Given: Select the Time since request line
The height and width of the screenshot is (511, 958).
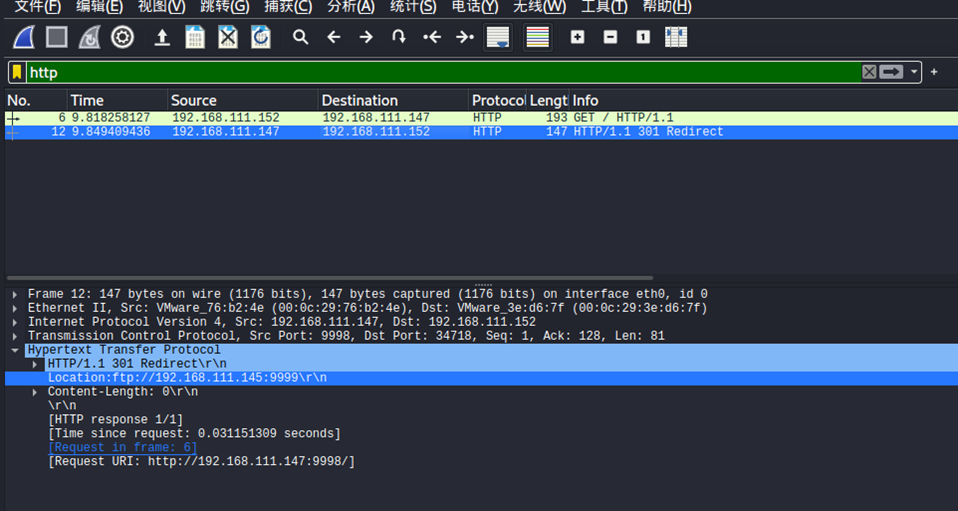Looking at the screenshot, I should pos(194,434).
